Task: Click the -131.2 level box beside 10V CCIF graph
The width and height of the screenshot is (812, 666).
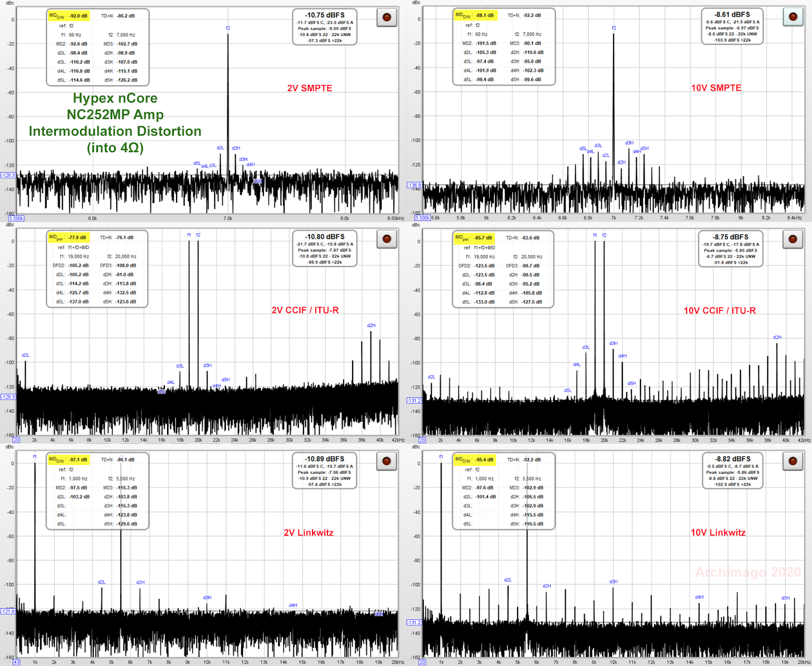Action: [x=414, y=401]
